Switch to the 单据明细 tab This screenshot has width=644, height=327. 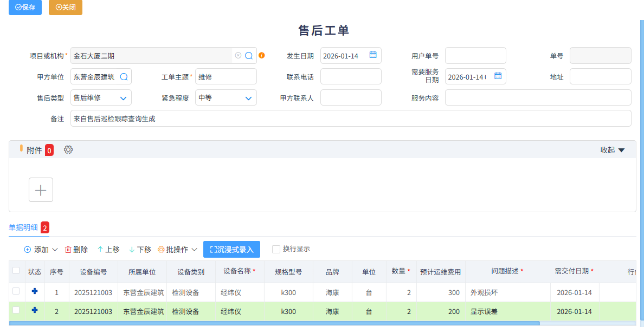click(x=23, y=228)
